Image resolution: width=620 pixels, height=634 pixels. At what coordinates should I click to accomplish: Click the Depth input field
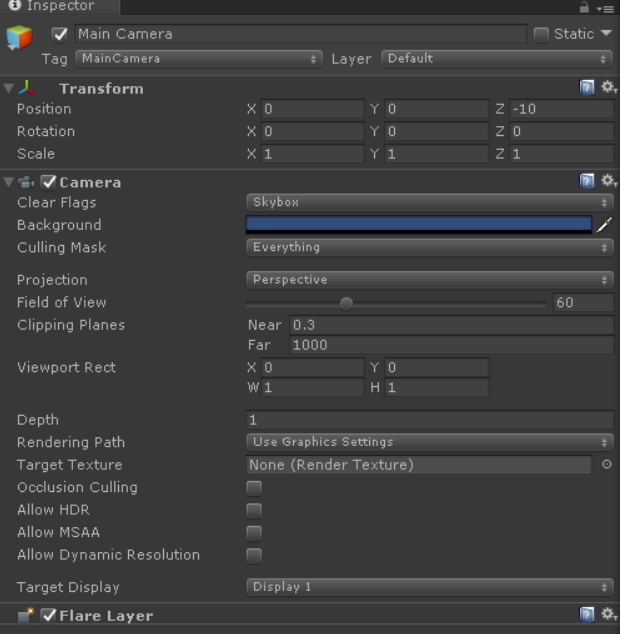[430, 420]
